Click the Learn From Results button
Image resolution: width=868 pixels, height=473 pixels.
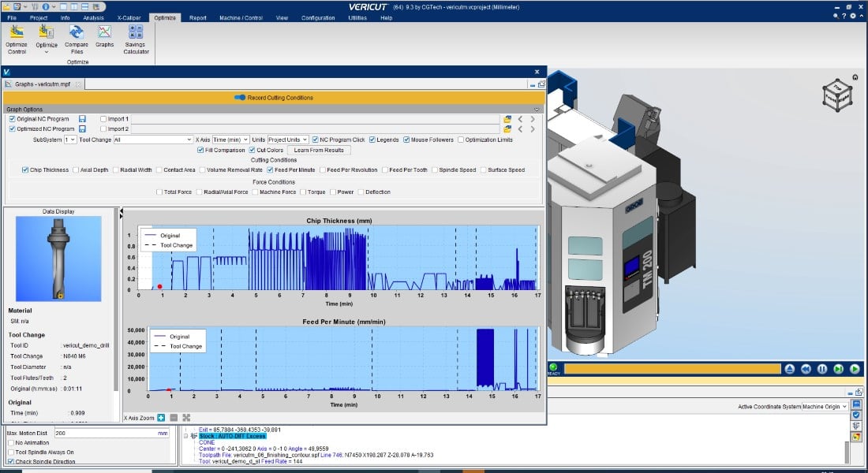(319, 150)
